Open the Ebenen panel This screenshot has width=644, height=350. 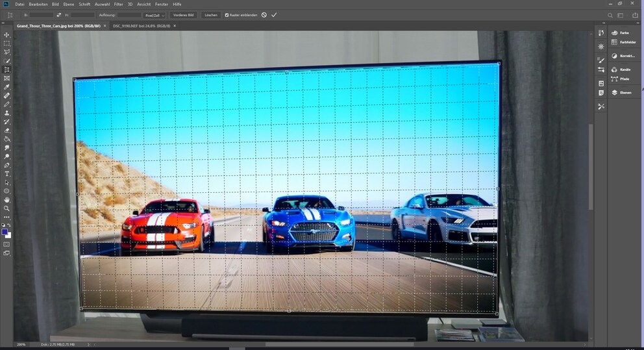621,93
